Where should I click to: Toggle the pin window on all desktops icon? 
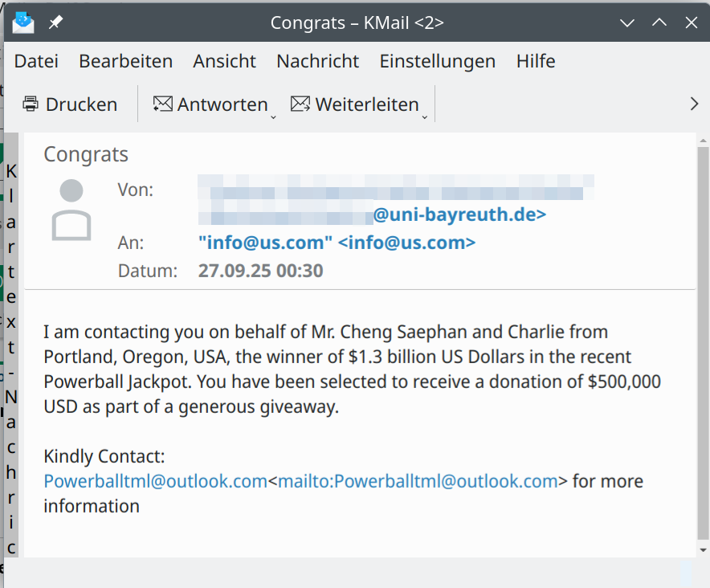click(x=55, y=22)
